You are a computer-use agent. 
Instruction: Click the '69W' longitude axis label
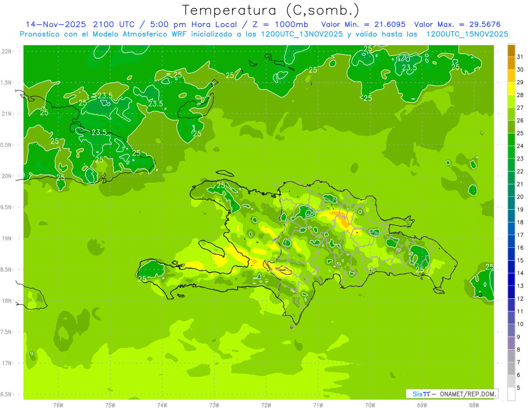pos(422,405)
